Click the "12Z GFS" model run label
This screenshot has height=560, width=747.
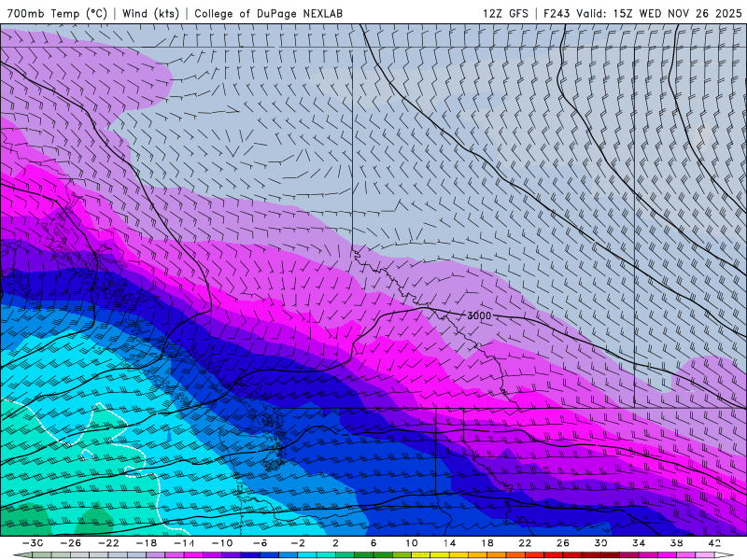click(505, 13)
